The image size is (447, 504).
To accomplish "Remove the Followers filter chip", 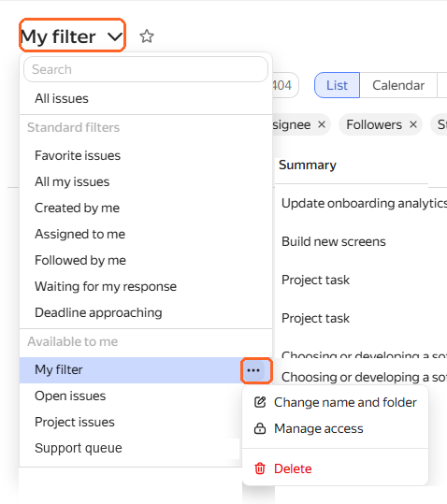I will coord(413,124).
